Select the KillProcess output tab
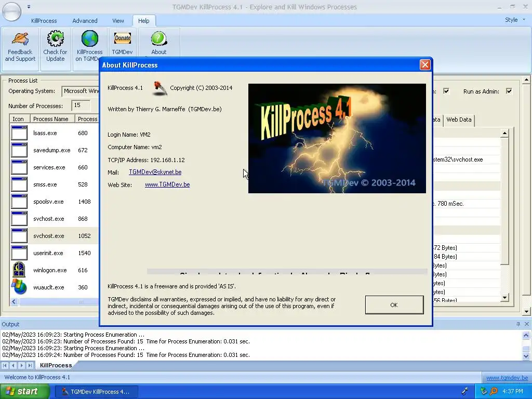The image size is (532, 399). [56, 365]
